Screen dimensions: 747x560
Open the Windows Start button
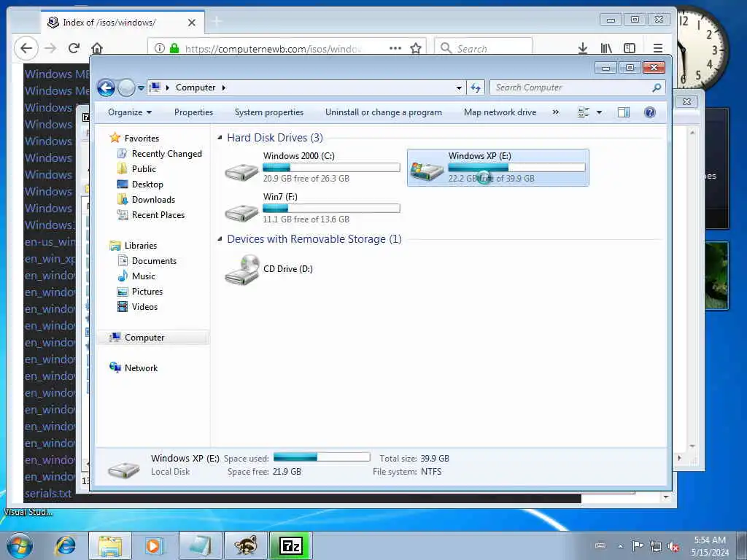20,545
